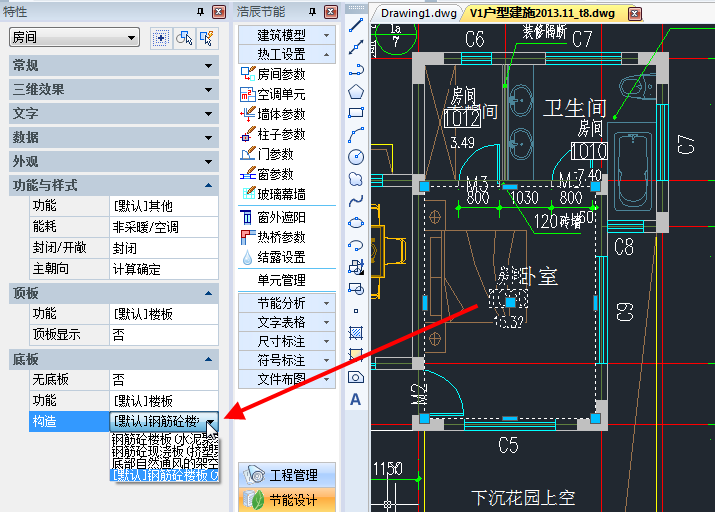Choose 底部自然通风的架空 option in list

pos(165,464)
